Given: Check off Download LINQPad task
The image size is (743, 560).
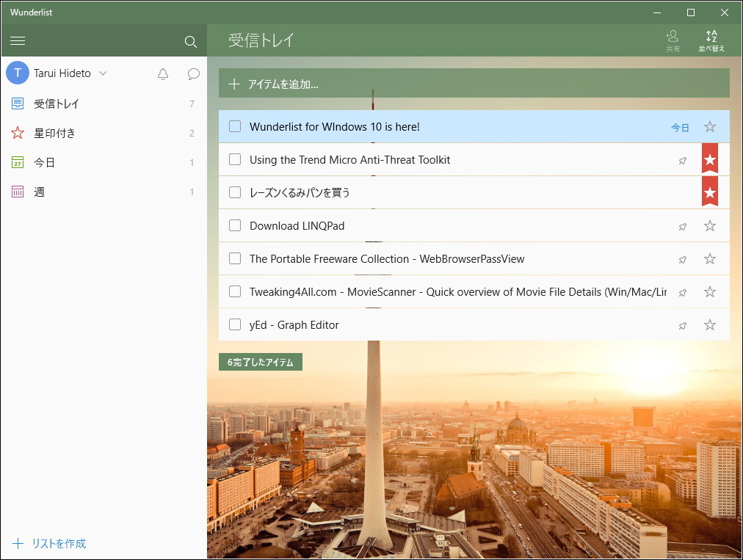Looking at the screenshot, I should (235, 225).
